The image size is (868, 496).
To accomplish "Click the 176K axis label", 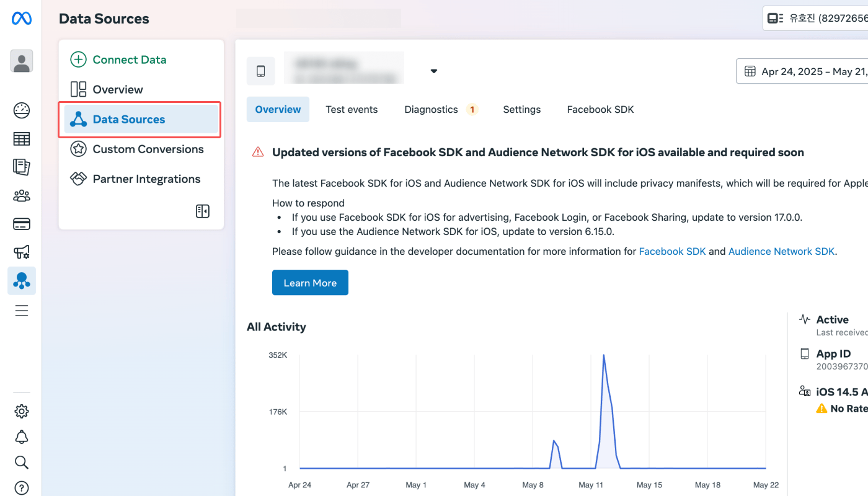I will pyautogui.click(x=278, y=412).
